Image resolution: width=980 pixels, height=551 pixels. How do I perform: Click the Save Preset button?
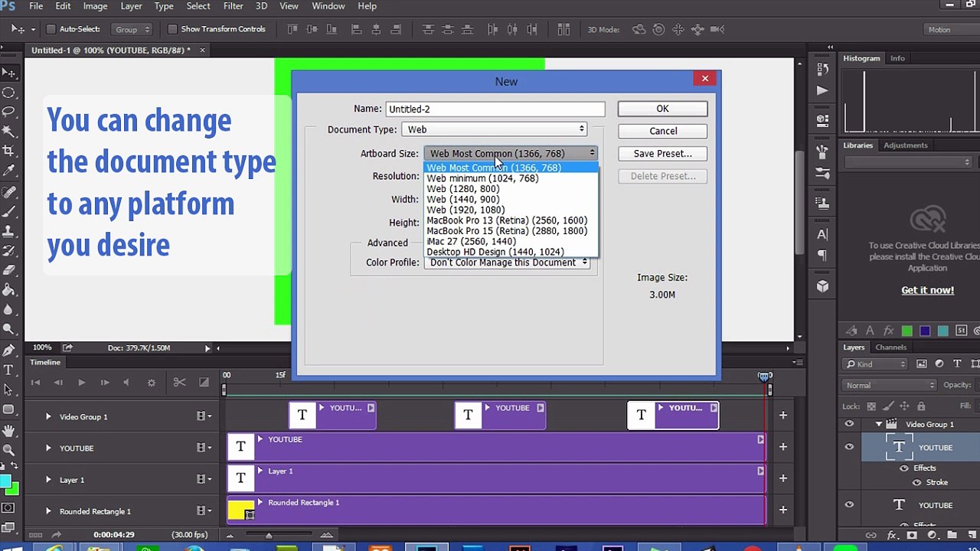(662, 153)
